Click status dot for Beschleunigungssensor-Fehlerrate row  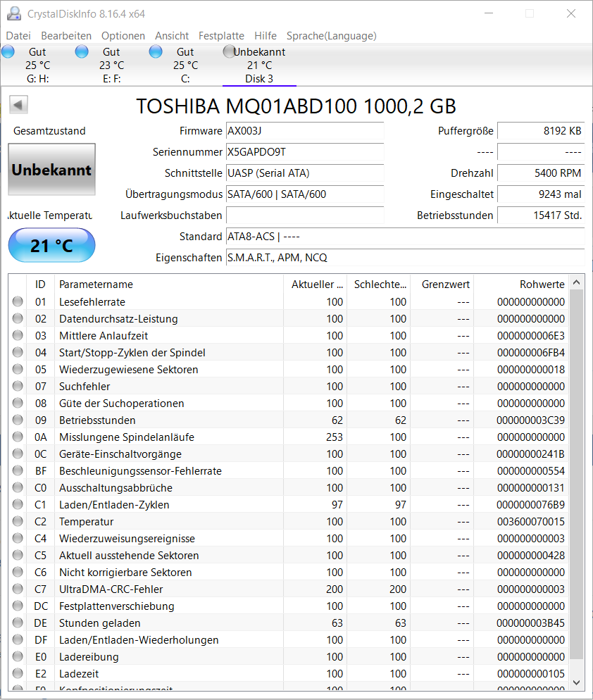(18, 470)
